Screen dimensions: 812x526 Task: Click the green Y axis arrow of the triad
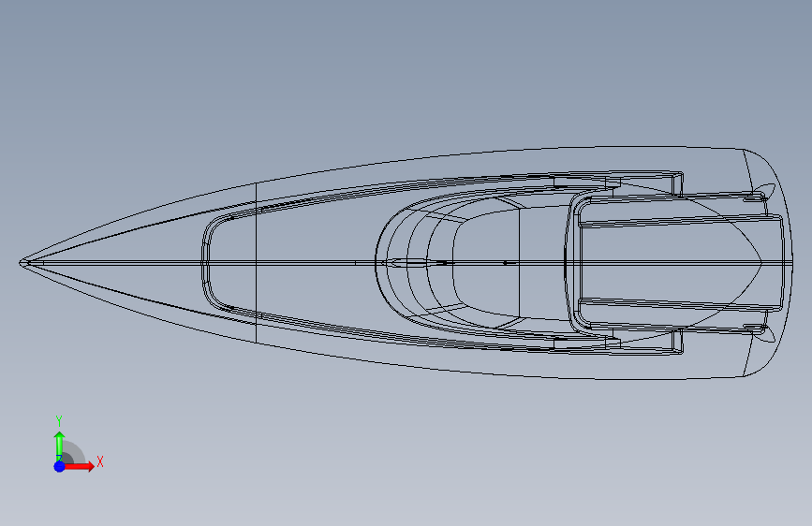click(59, 446)
